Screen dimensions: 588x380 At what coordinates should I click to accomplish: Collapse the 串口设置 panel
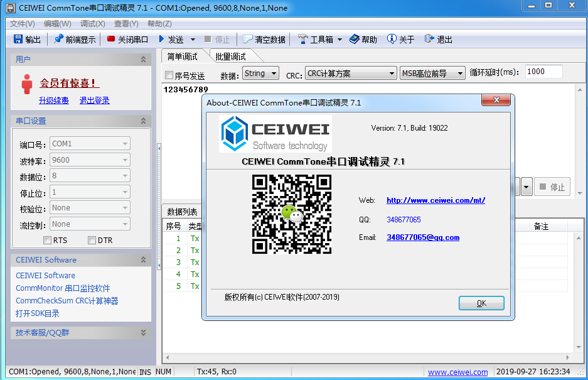(143, 121)
